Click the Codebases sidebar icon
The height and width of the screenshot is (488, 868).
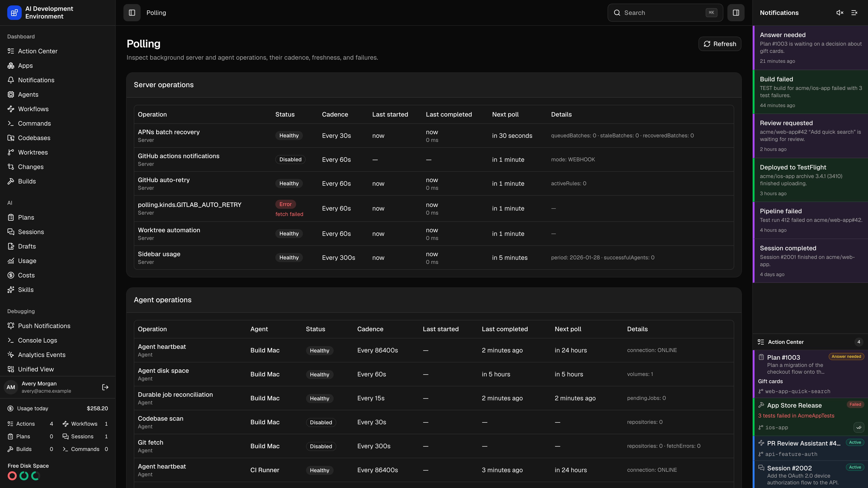[x=11, y=138]
